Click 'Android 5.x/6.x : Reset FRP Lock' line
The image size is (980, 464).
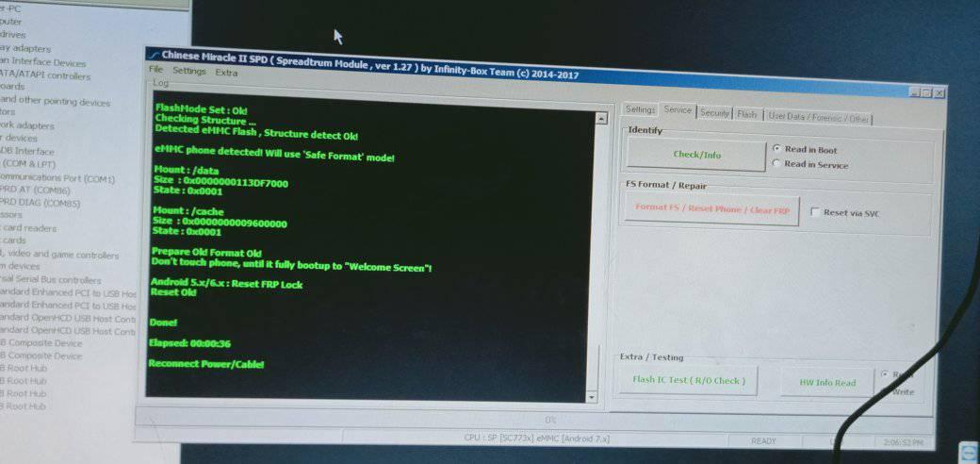pyautogui.click(x=226, y=284)
